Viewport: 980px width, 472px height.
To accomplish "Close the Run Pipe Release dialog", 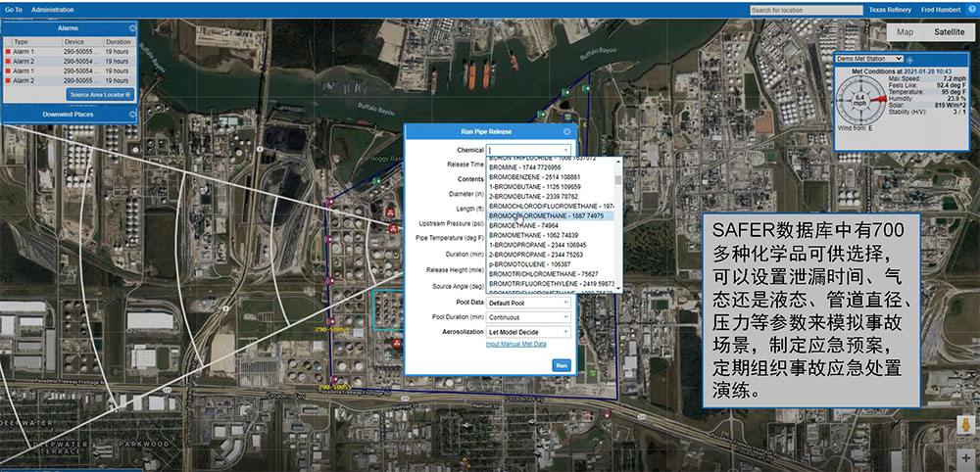I will 566,132.
